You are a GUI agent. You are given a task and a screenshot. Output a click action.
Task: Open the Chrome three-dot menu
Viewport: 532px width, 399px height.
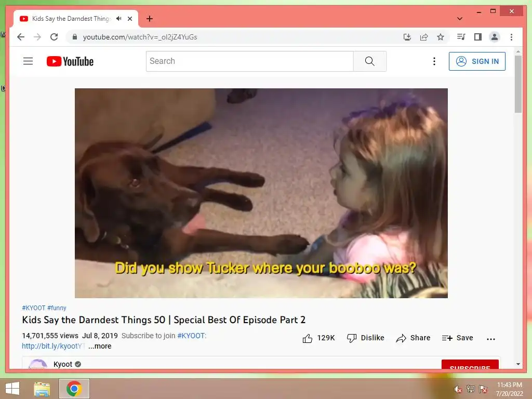(511, 37)
